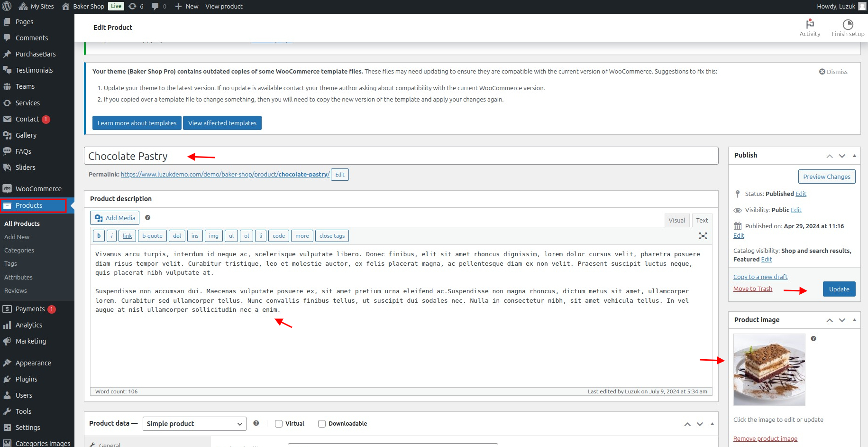Edit the catalog visibility
868x447 pixels.
(x=767, y=259)
